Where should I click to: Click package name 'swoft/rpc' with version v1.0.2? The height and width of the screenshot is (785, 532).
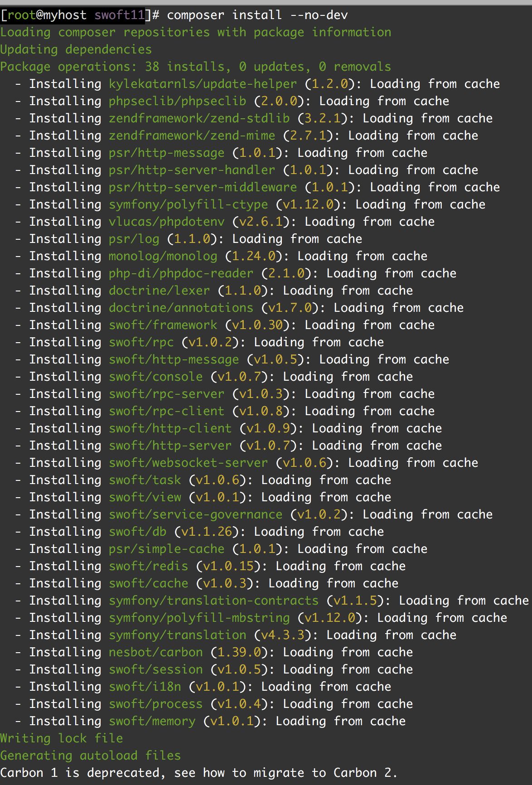point(141,343)
